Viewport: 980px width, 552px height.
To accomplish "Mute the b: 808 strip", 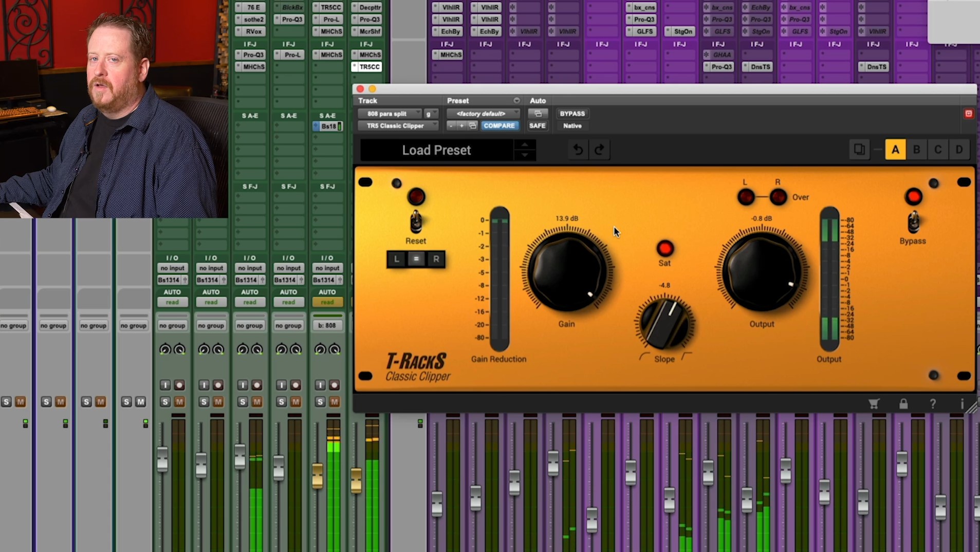I will coord(334,402).
